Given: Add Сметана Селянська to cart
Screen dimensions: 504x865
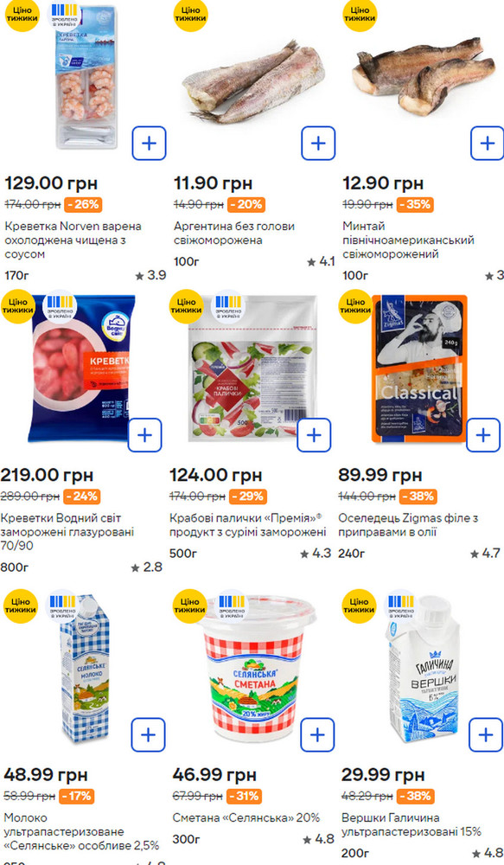Looking at the screenshot, I should [x=317, y=734].
